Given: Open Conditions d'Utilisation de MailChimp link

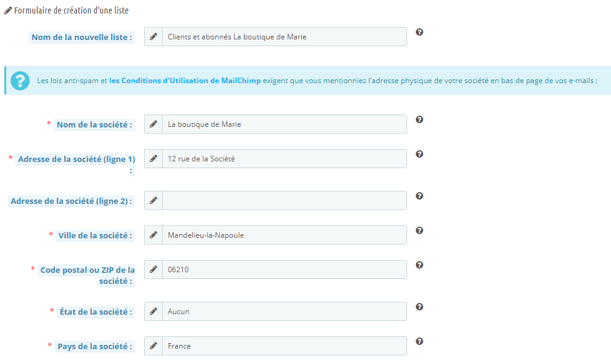Looking at the screenshot, I should [185, 81].
